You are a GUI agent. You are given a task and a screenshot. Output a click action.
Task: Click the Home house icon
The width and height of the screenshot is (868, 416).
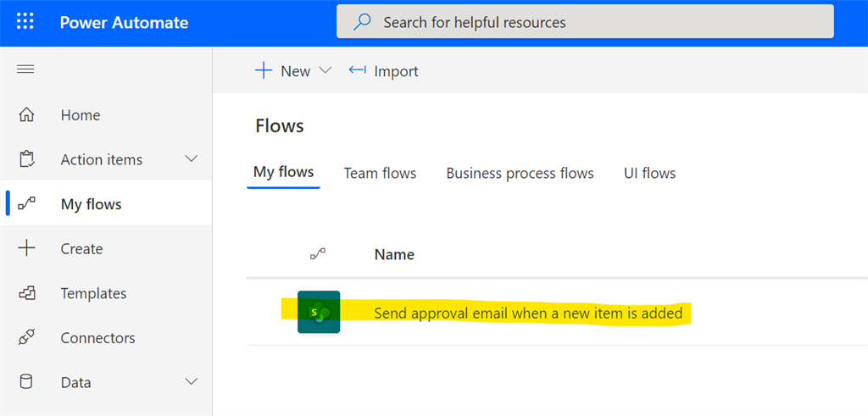coord(26,115)
